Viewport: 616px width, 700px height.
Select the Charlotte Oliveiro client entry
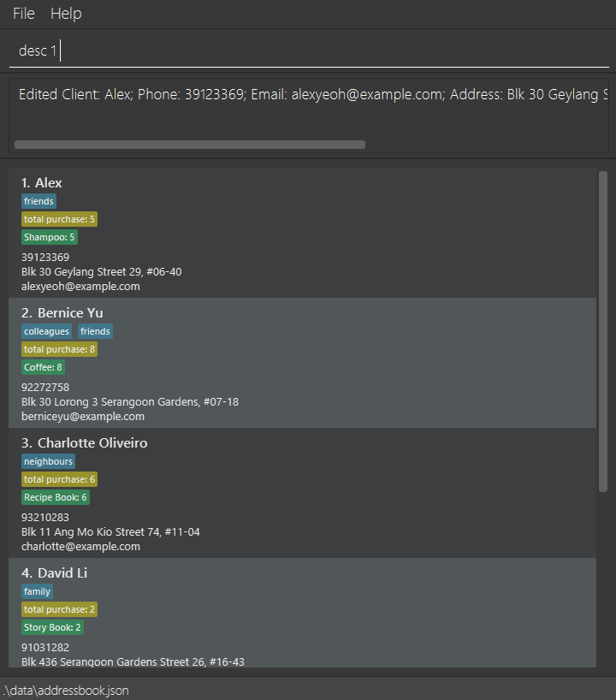point(302,493)
